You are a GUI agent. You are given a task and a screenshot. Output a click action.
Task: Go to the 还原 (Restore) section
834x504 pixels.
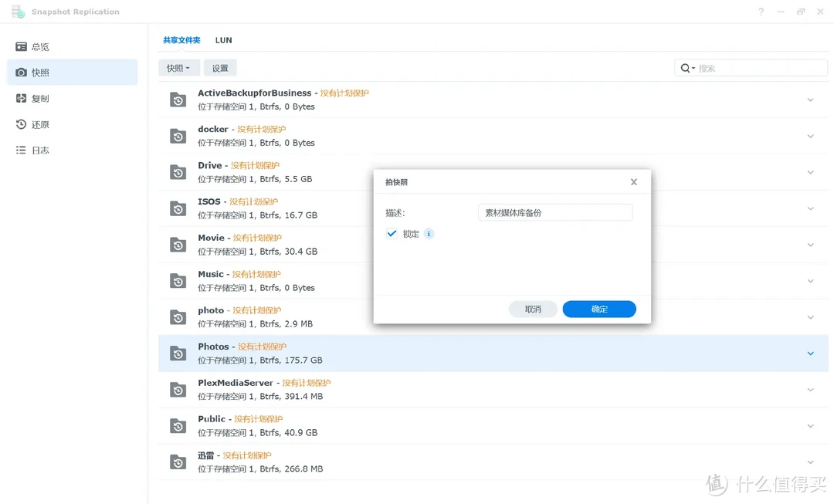[40, 124]
